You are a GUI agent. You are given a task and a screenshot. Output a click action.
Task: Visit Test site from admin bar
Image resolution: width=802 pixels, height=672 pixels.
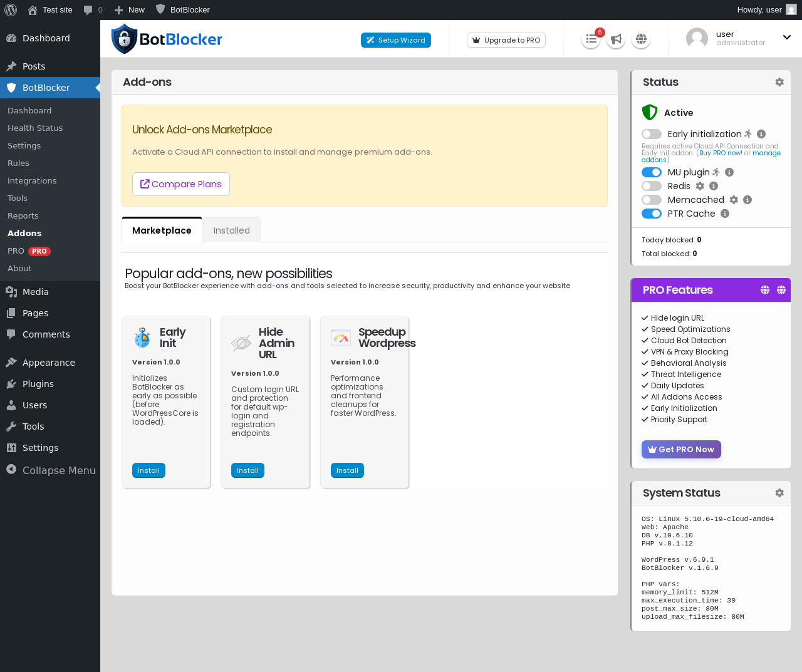click(50, 10)
